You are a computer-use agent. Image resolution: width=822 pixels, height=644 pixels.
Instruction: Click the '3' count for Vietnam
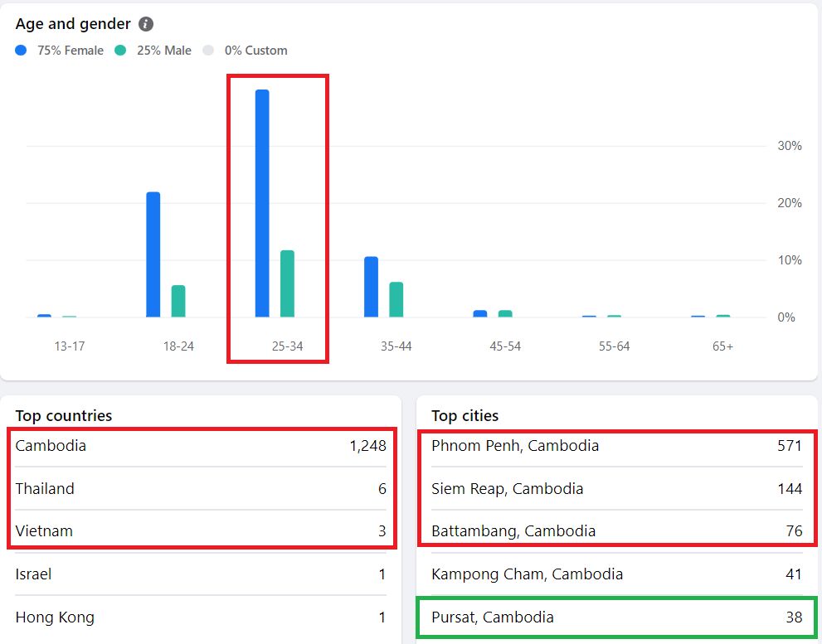(x=382, y=531)
